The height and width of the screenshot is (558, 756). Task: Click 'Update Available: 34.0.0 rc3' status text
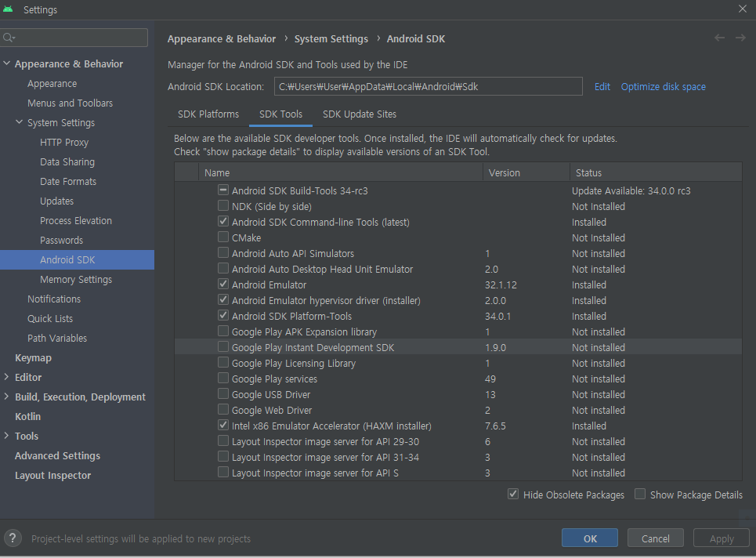tap(631, 190)
